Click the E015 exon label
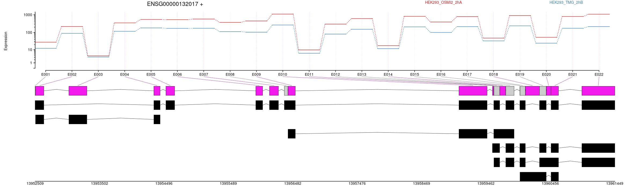The image size is (644, 188). pos(415,74)
